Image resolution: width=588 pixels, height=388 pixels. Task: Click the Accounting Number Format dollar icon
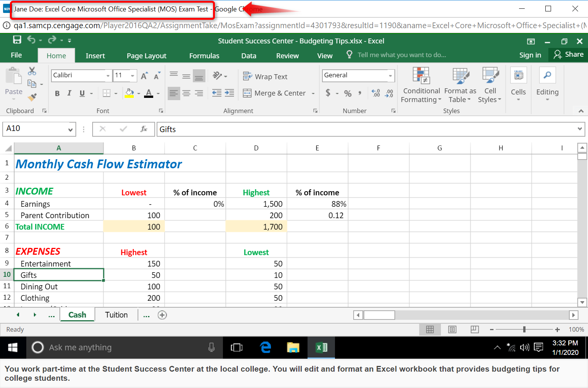point(328,93)
